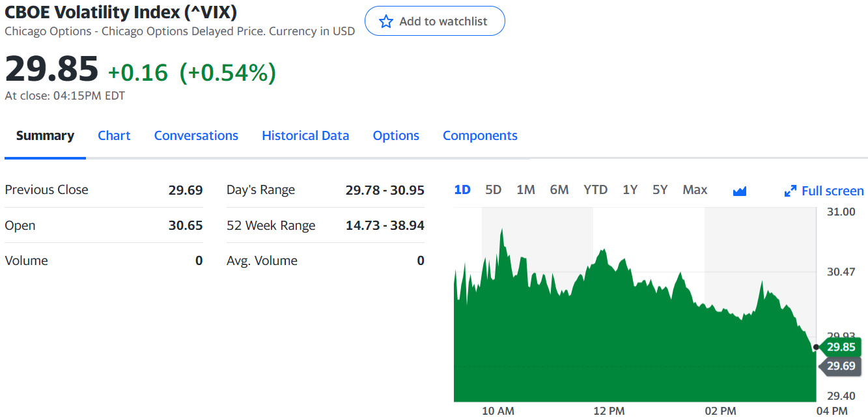Click the Volume label in the table
The image size is (868, 420).
[x=26, y=260]
